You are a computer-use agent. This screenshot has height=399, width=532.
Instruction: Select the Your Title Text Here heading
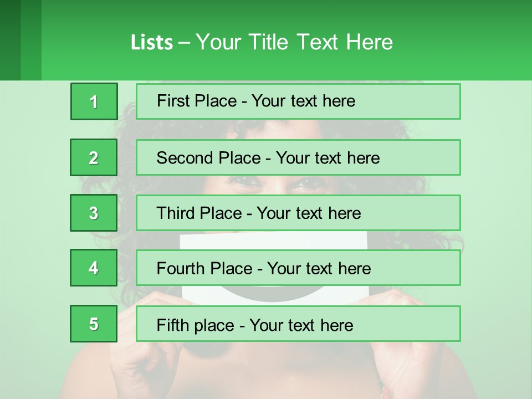coord(294,42)
